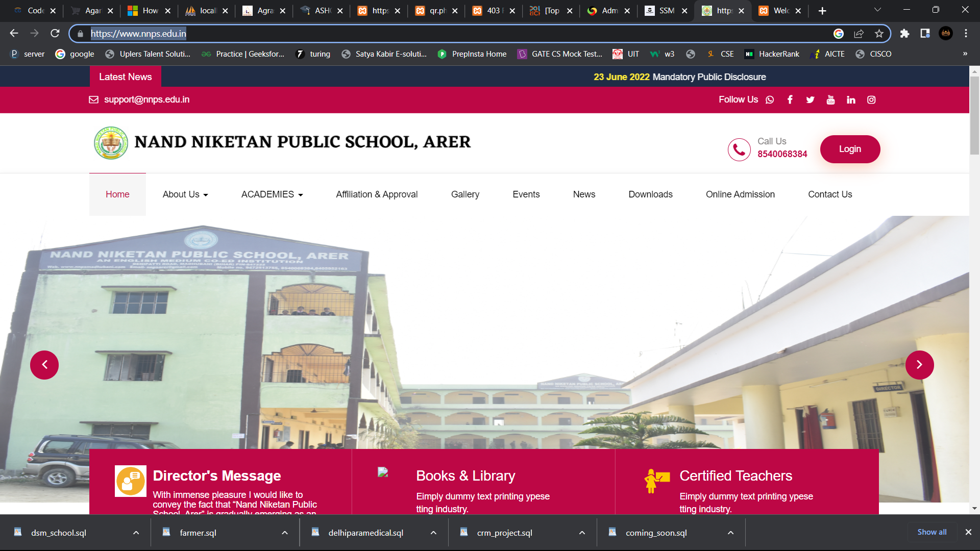This screenshot has width=980, height=551.
Task: Open the side panel icon
Action: pyautogui.click(x=925, y=34)
